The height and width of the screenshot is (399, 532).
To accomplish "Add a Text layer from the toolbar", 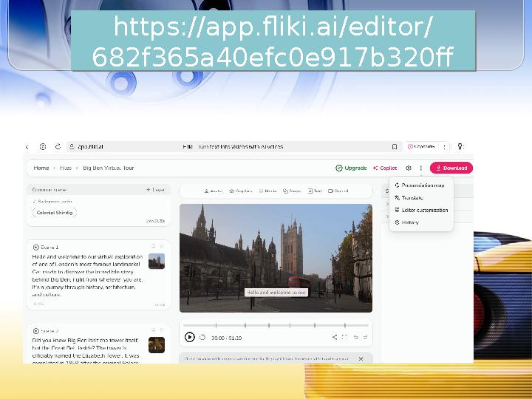I will coord(315,191).
